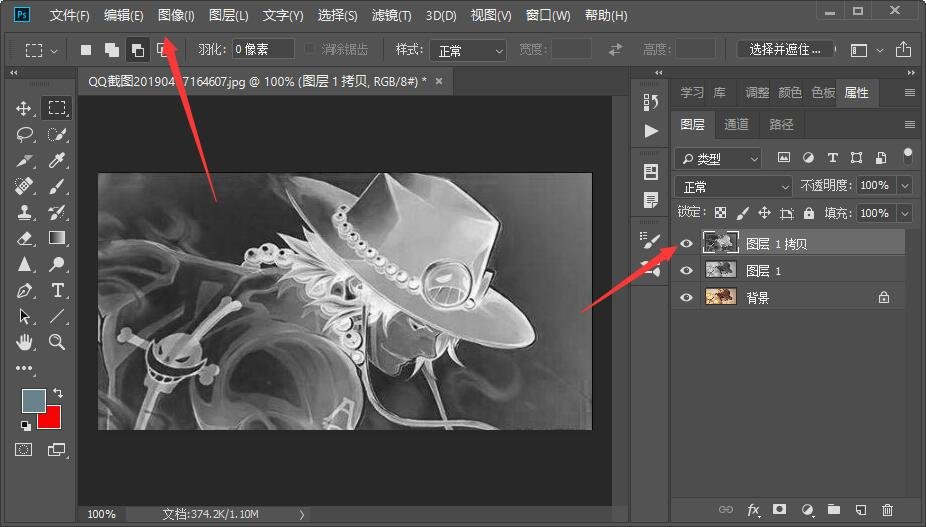Click the share icon in options bar
This screenshot has height=527, width=926.
point(903,50)
